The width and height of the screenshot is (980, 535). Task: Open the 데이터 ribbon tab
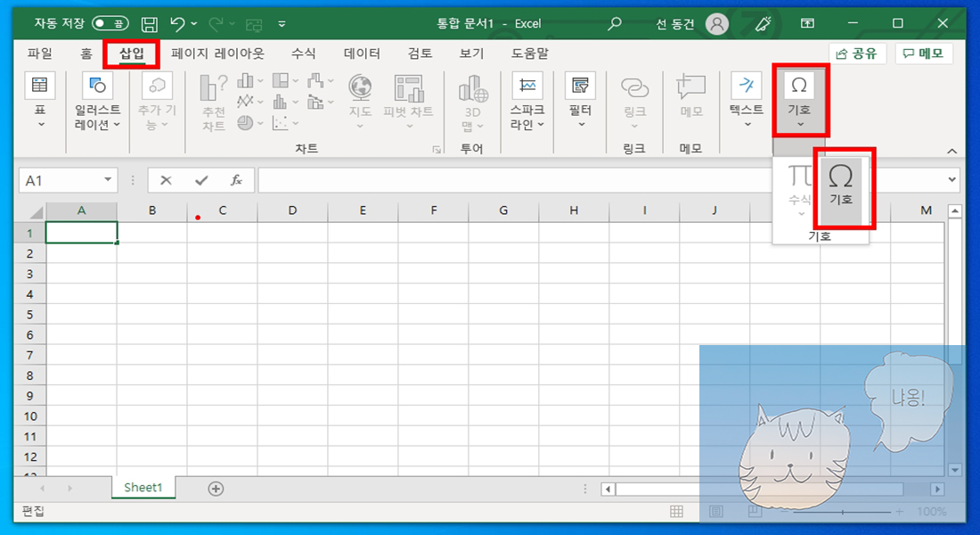click(362, 53)
